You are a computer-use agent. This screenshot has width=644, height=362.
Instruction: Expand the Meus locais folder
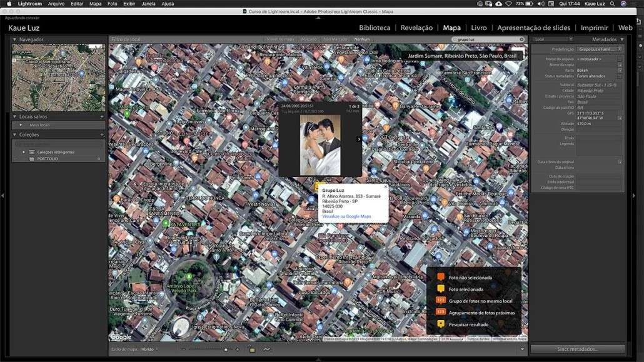coord(21,125)
